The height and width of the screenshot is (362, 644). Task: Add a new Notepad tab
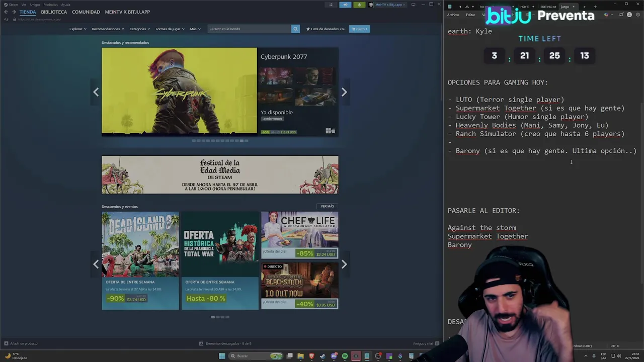(595, 7)
